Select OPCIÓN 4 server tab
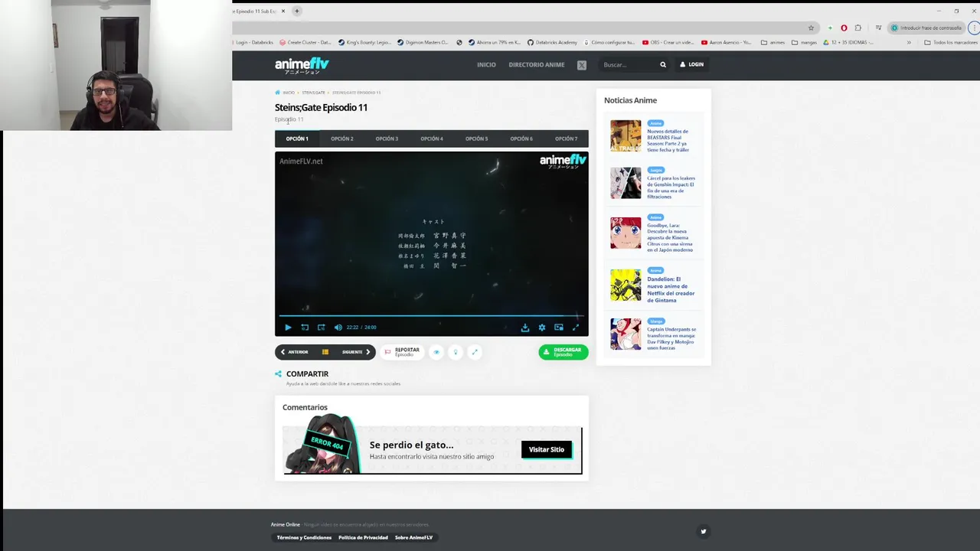This screenshot has height=551, width=980. (432, 139)
